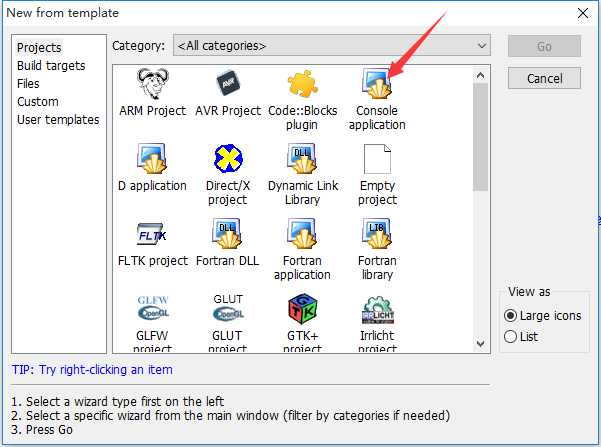Click the 'AVR Project' label text
Screen dimensions: 601x447
pos(228,111)
